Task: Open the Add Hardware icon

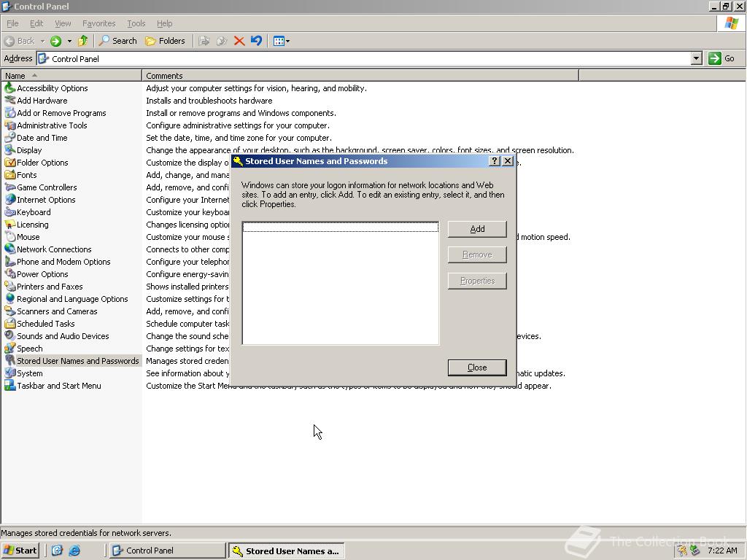Action: 10,101
